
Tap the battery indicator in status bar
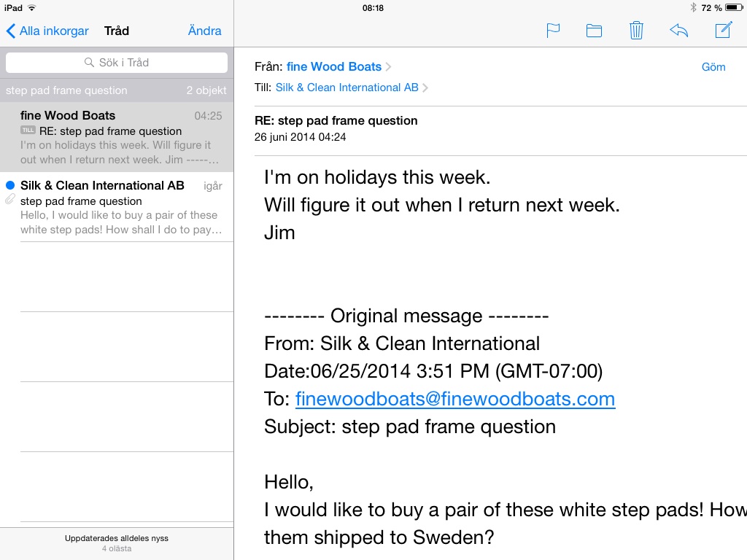pyautogui.click(x=733, y=8)
